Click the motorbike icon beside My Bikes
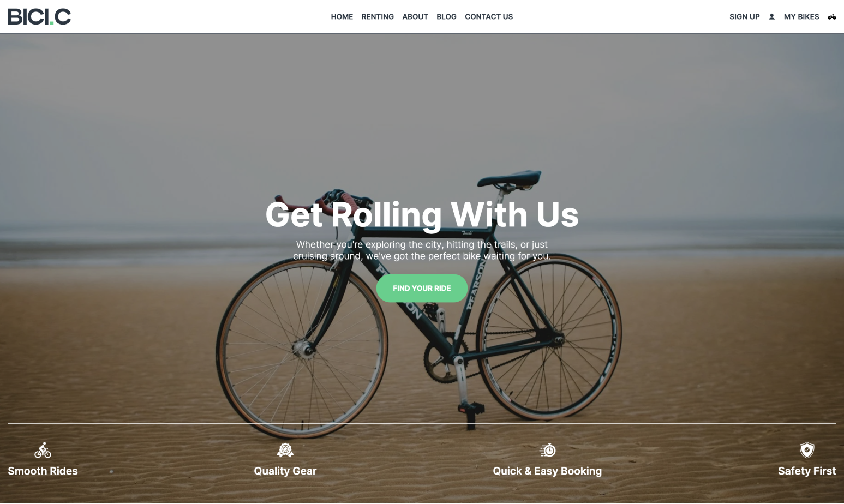This screenshot has width=844, height=504. tap(831, 16)
